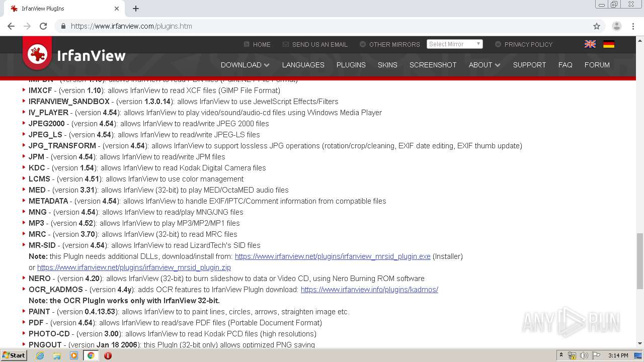Click the OCR_KADMOS plugin name
644x362 pixels.
click(56, 290)
